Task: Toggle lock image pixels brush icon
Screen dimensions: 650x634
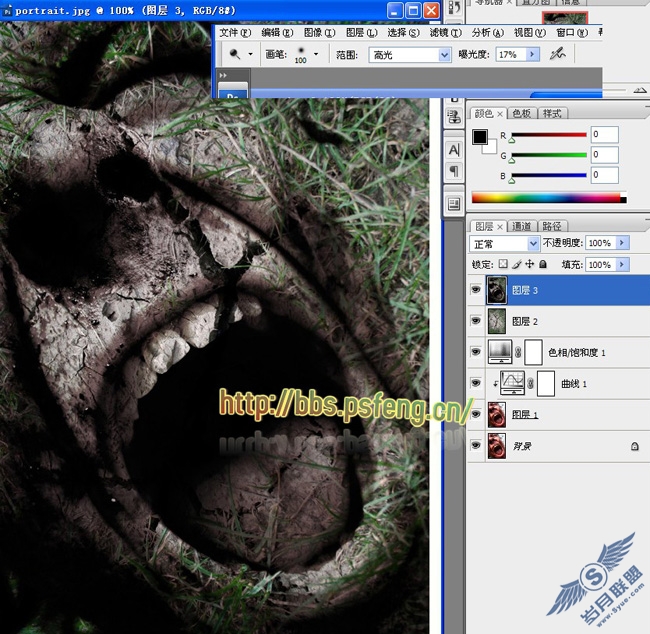Action: coord(516,264)
